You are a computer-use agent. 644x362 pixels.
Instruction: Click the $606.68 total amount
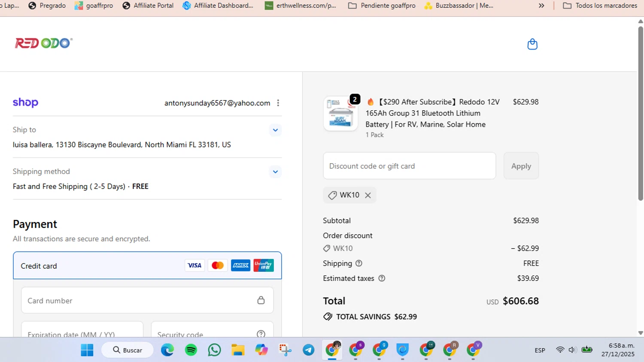pyautogui.click(x=521, y=301)
